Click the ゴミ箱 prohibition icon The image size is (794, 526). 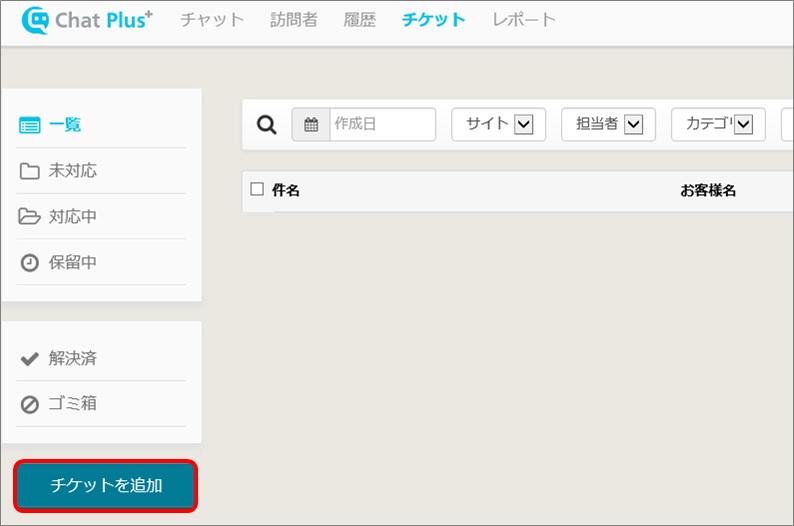click(29, 404)
